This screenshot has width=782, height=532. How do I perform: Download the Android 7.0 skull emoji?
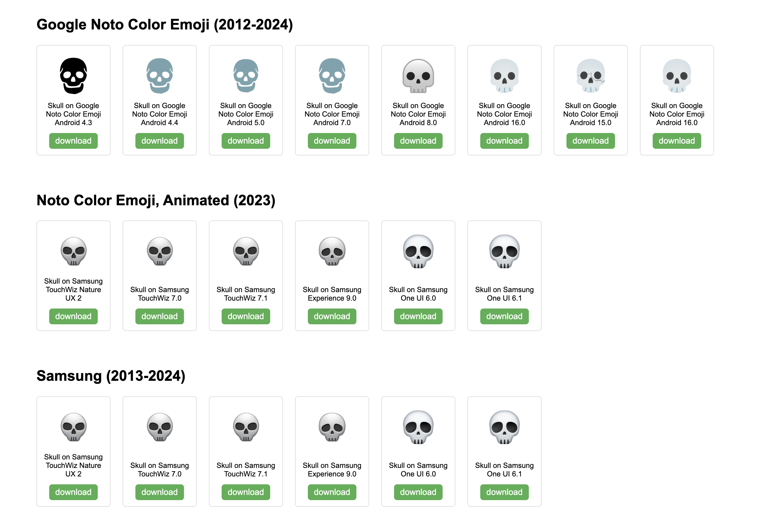[x=332, y=141]
